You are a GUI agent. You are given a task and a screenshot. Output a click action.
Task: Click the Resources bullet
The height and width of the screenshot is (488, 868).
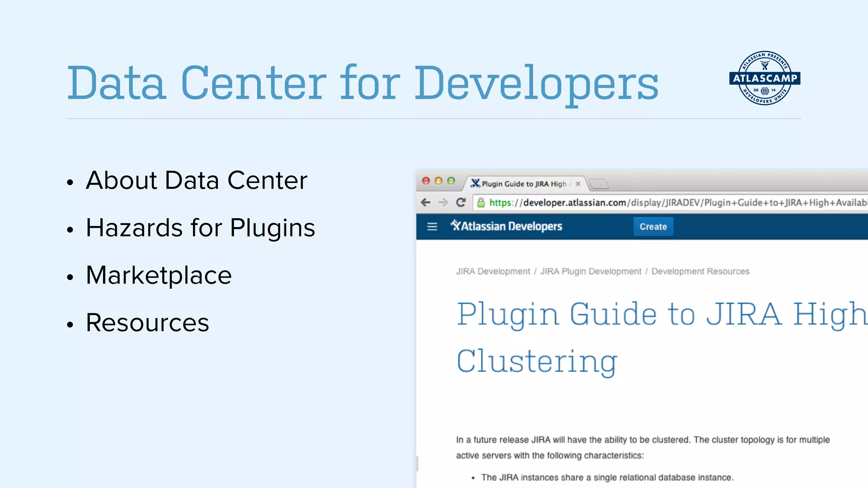[147, 323]
